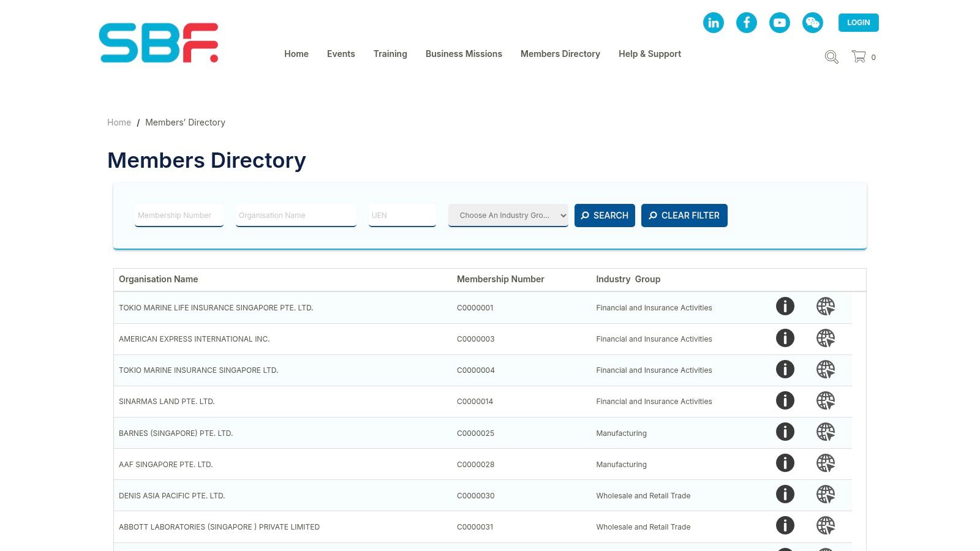Focus the Membership Number field

pyautogui.click(x=179, y=216)
